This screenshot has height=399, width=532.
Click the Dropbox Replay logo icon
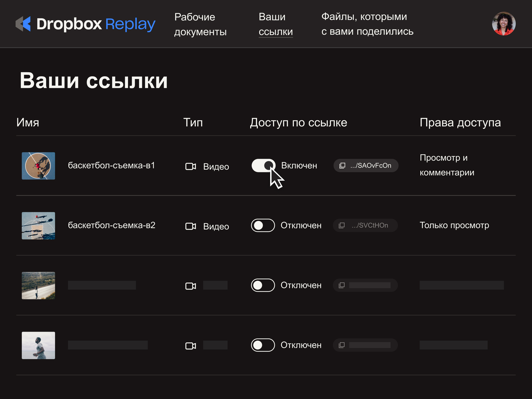(23, 24)
